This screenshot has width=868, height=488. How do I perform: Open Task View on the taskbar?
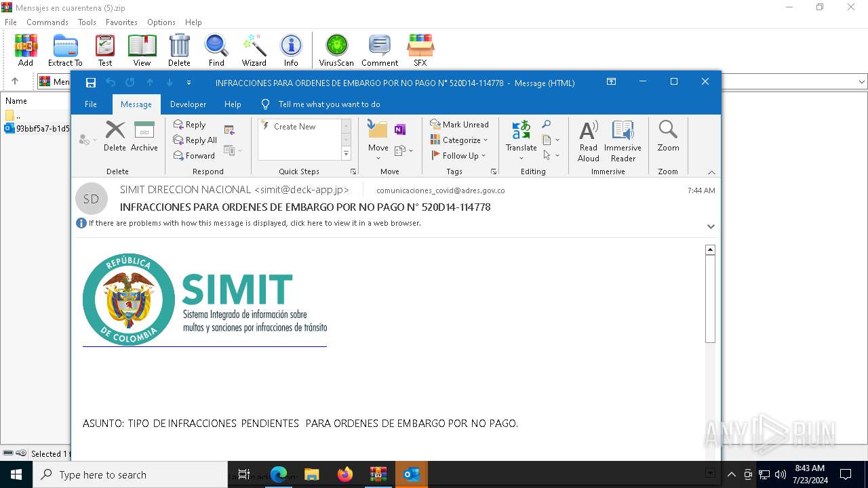(x=244, y=474)
